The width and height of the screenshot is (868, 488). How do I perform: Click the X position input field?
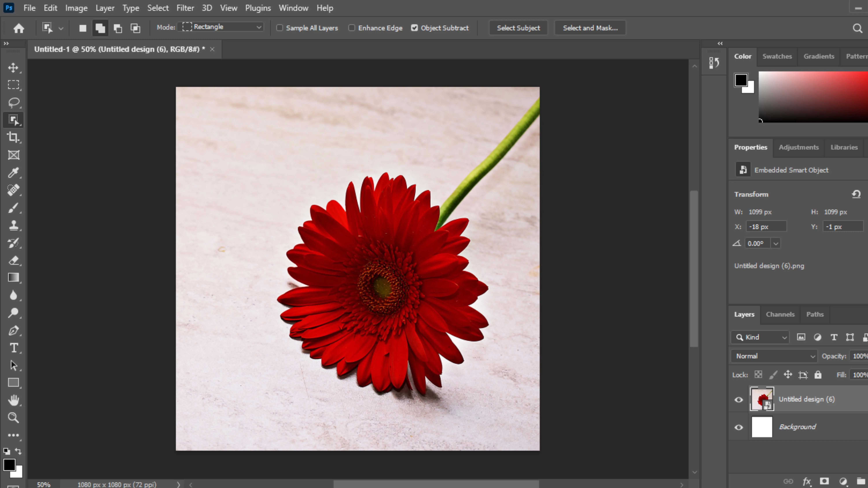pos(766,227)
